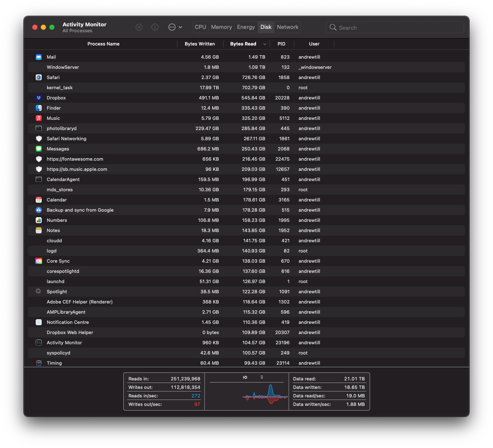Click the 17.99 TB bytes written value
The height and width of the screenshot is (448, 493).
pyautogui.click(x=209, y=88)
